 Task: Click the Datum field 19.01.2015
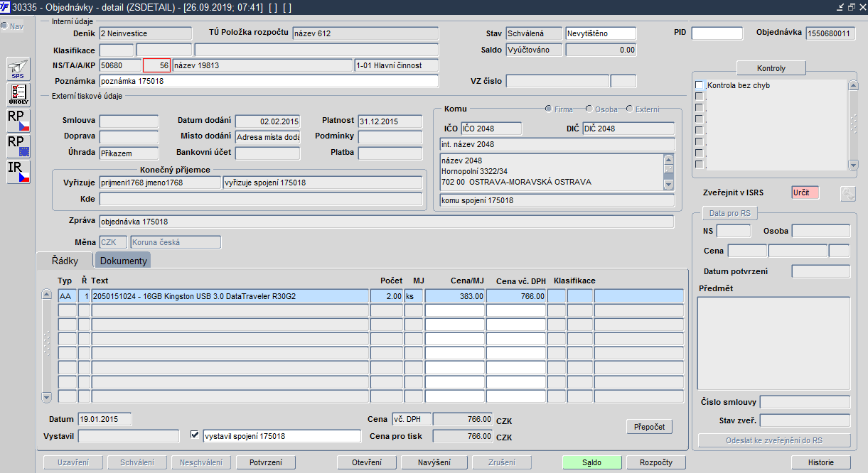105,419
